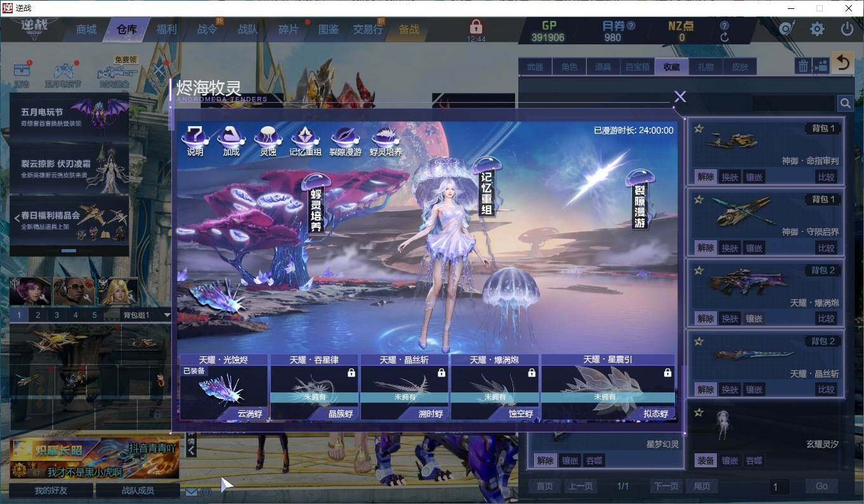Select the locked 溯时蜉 card
Image resolution: width=864 pixels, height=504 pixels.
point(405,387)
